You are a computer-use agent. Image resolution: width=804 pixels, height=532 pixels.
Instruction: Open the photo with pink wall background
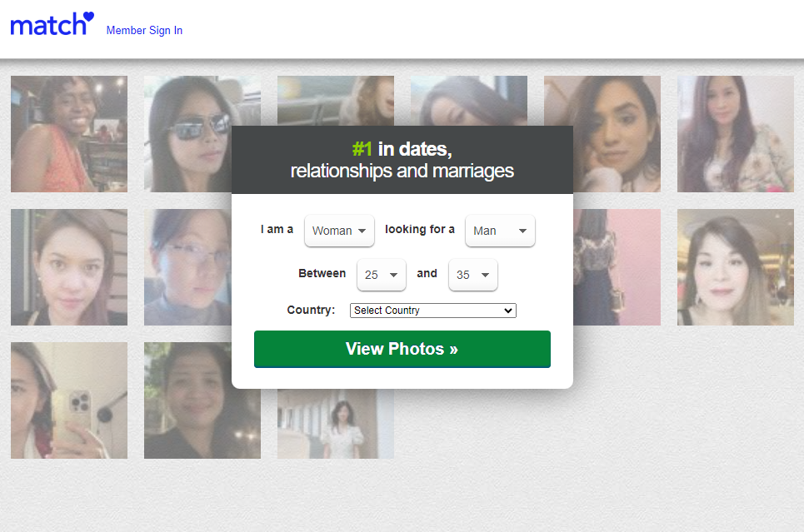[x=617, y=267]
